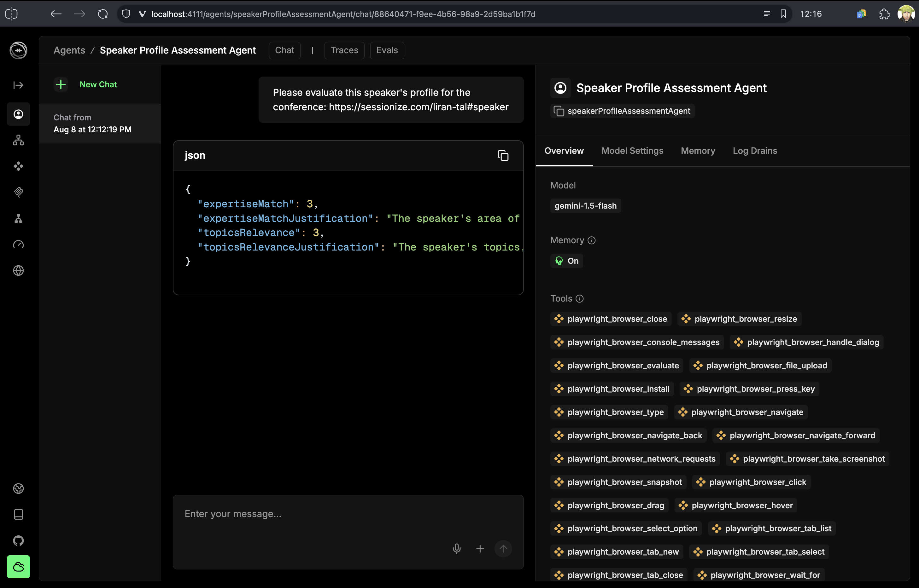Open the green cloud icon button
Viewport: 919px width, 588px height.
(x=18, y=567)
